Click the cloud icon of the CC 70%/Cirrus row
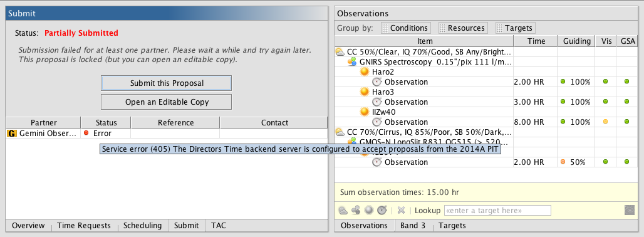The height and width of the screenshot is (237, 644). [340, 132]
